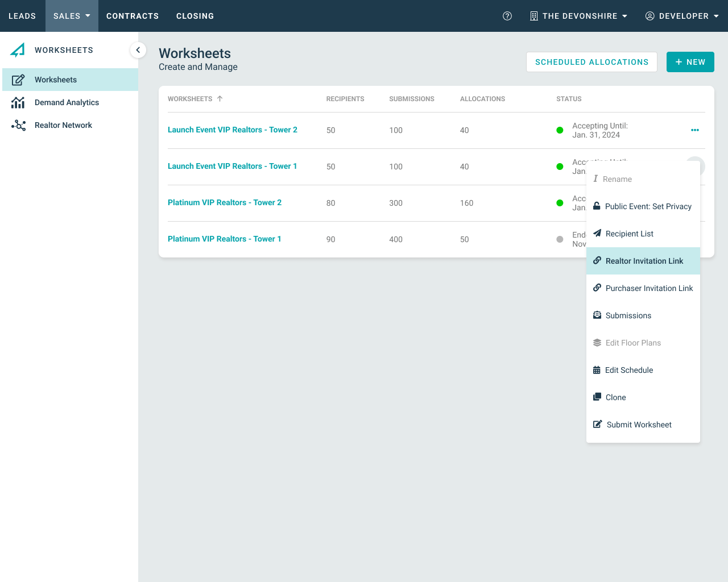Click the New worksheet button
Image resolution: width=728 pixels, height=582 pixels.
pos(690,62)
